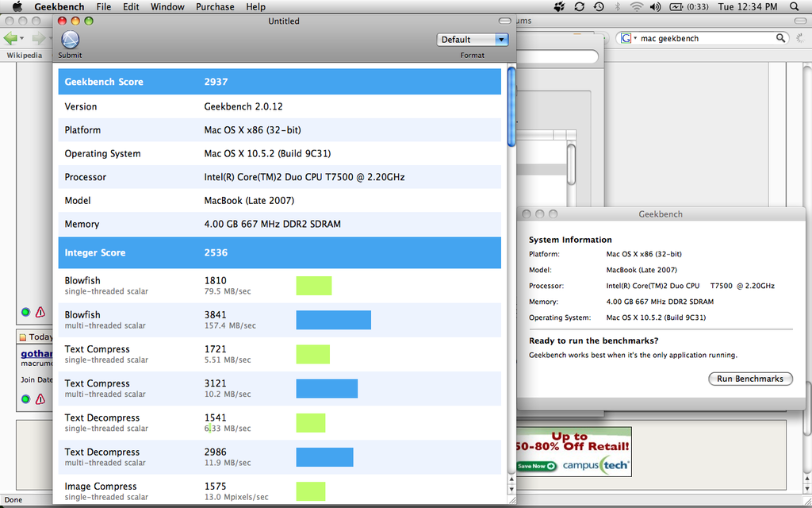Screen dimensions: 812x508
Task: Click Image Compress green bar
Action: tap(311, 491)
